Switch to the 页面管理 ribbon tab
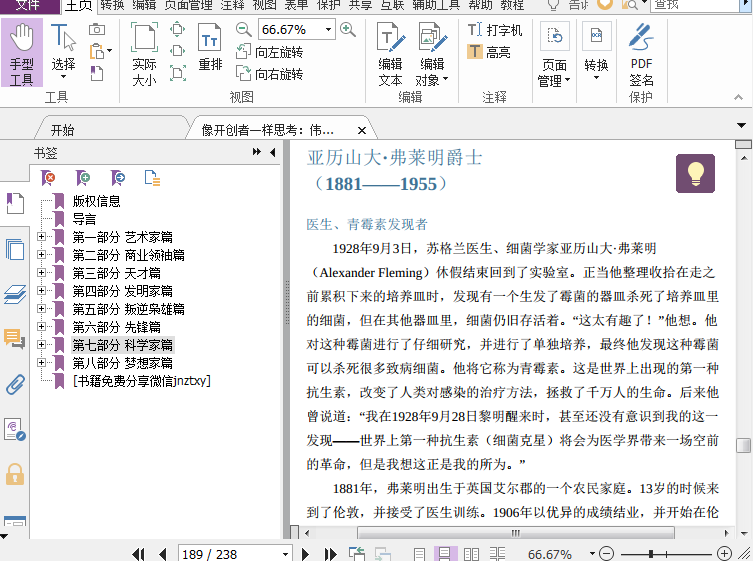Image resolution: width=753 pixels, height=561 pixels. (x=188, y=5)
